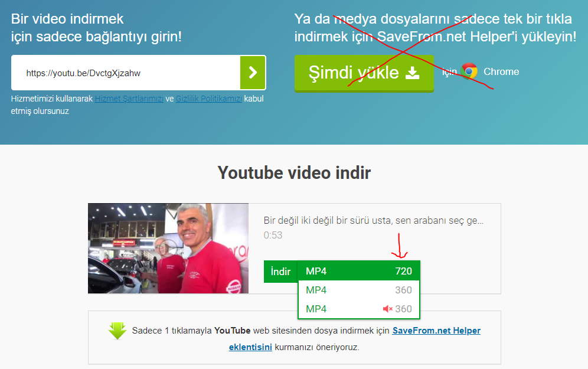Click the 'Bir video indirmek' heading text
The image size is (588, 369).
[x=67, y=19]
